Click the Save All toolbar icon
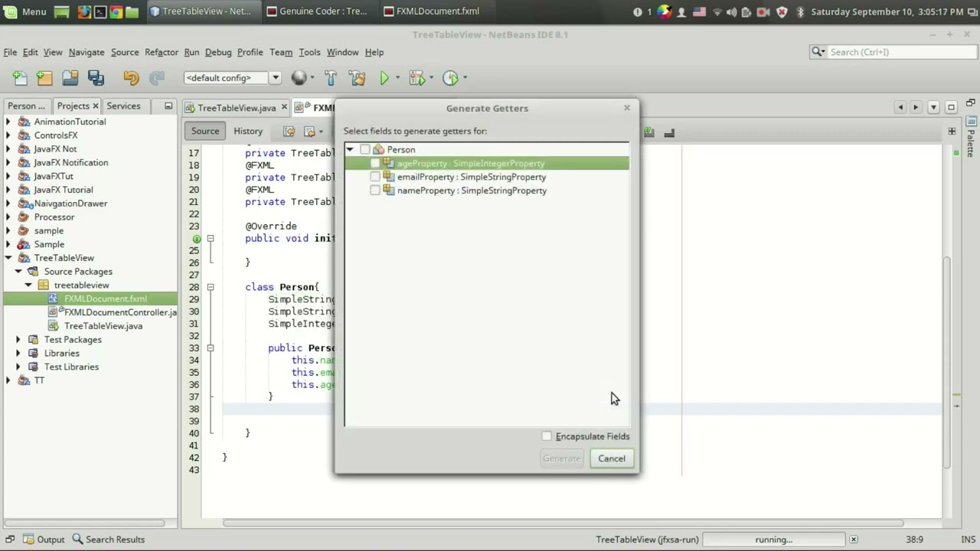The width and height of the screenshot is (980, 551). click(x=96, y=77)
